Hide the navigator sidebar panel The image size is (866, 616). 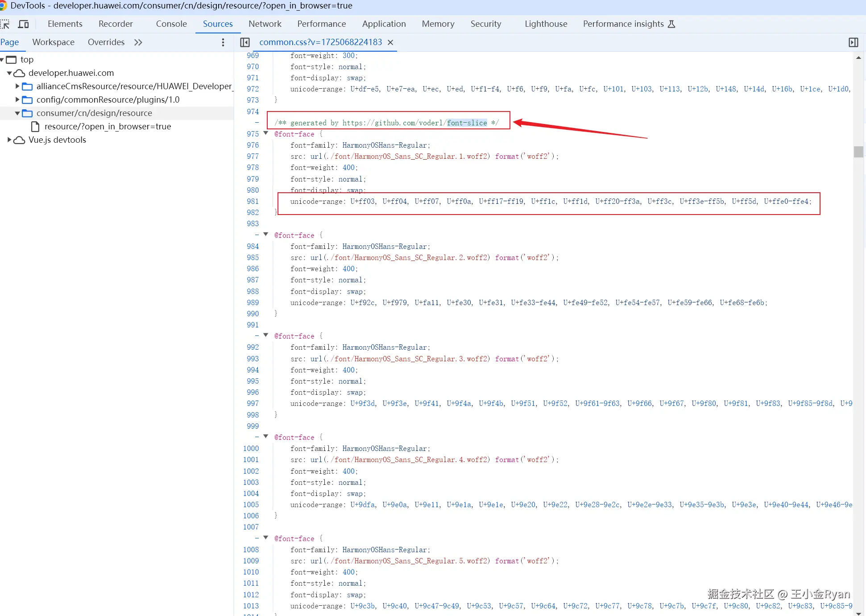click(x=245, y=42)
